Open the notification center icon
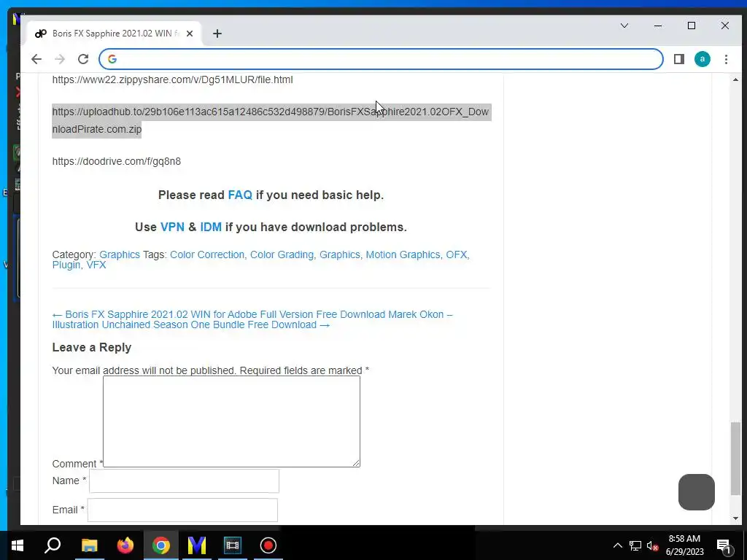Screen dimensions: 747x560 pos(724,547)
